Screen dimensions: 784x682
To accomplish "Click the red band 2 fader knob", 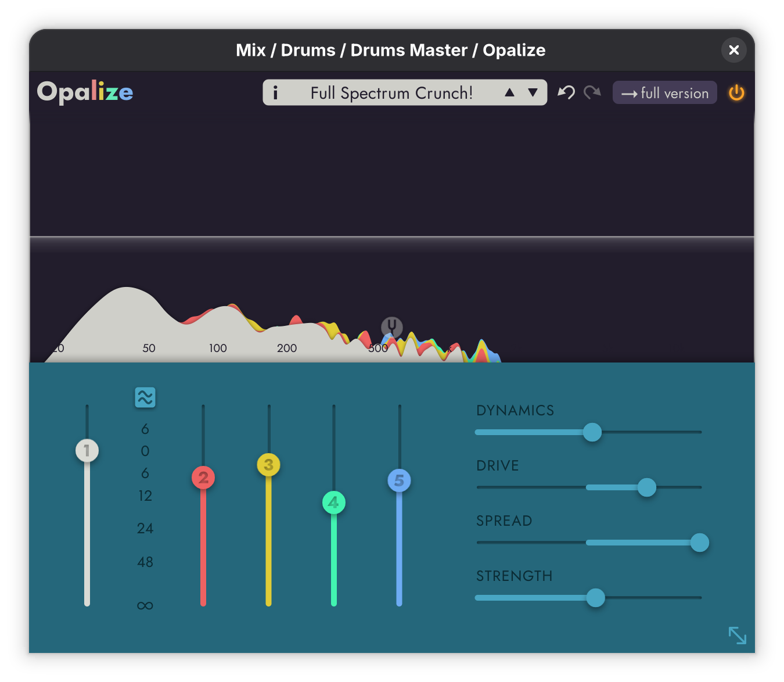I will [203, 478].
